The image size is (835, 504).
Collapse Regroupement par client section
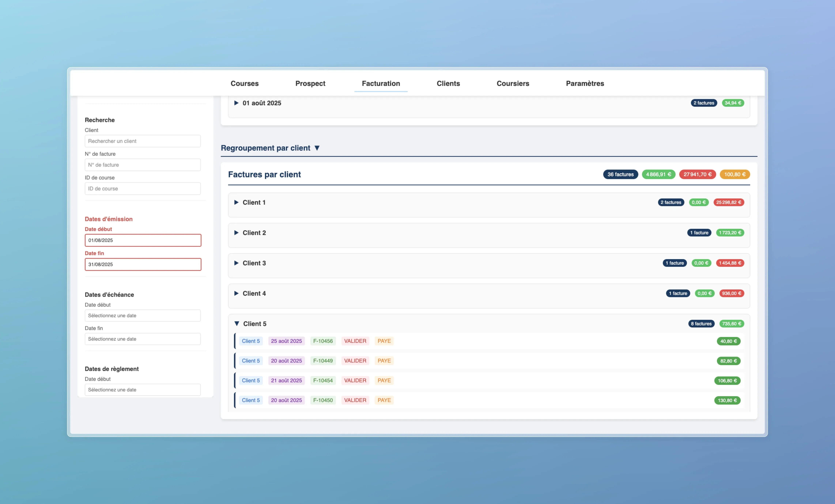(317, 148)
